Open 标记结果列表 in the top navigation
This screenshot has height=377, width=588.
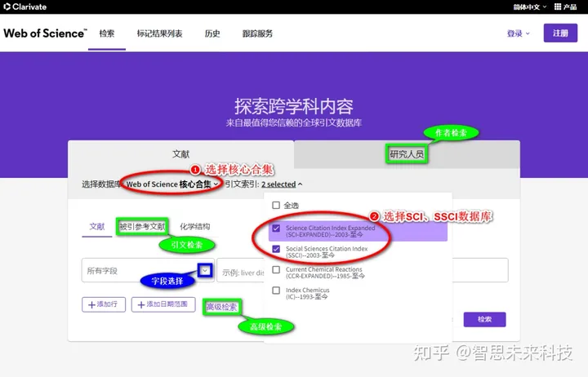[x=159, y=33]
